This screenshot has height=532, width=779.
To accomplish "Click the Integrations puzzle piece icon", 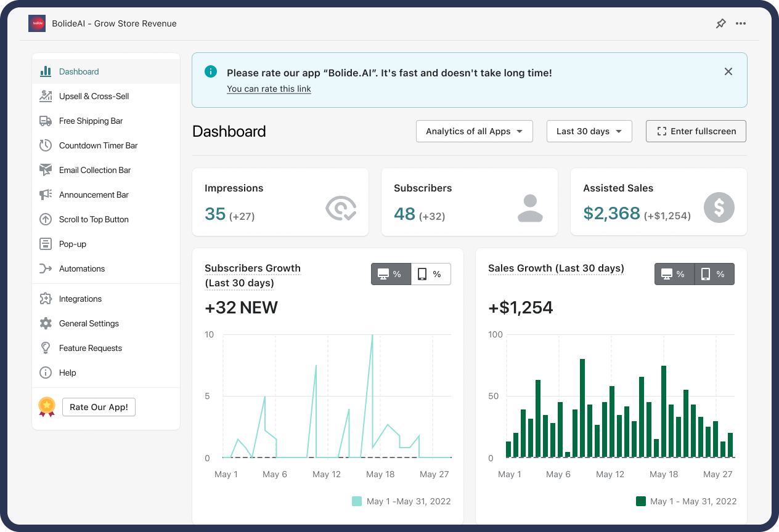I will point(46,299).
